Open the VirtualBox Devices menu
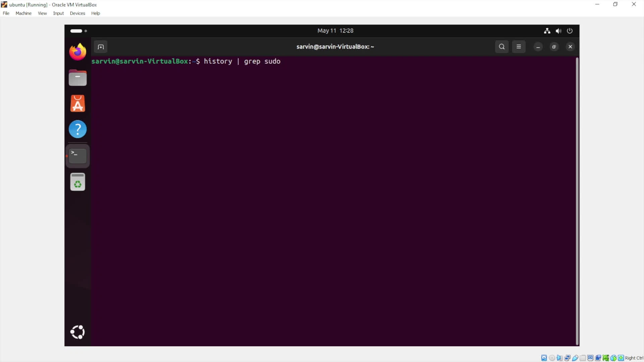Image resolution: width=644 pixels, height=362 pixels. coord(77,13)
